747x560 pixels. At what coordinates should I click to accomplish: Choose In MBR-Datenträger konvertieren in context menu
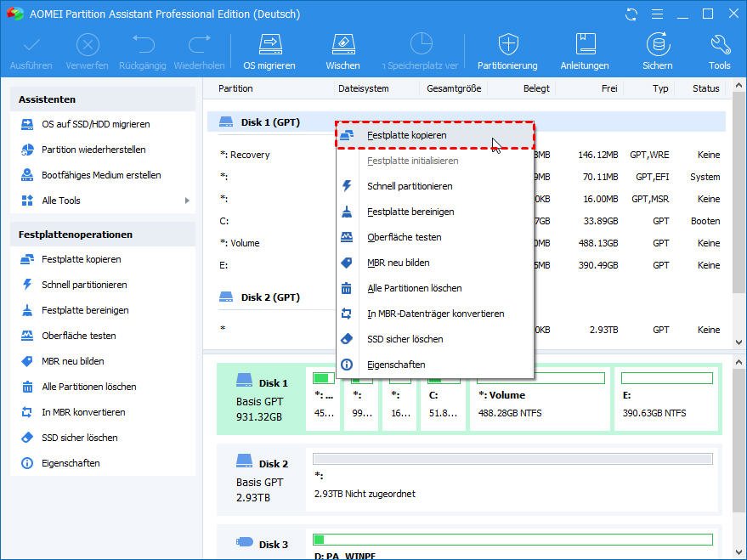tap(435, 314)
